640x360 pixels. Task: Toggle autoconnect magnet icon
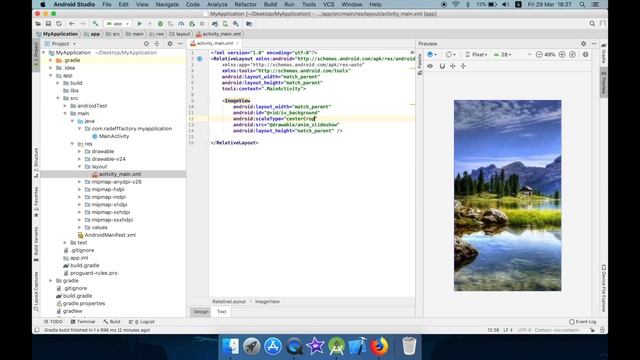442,66
